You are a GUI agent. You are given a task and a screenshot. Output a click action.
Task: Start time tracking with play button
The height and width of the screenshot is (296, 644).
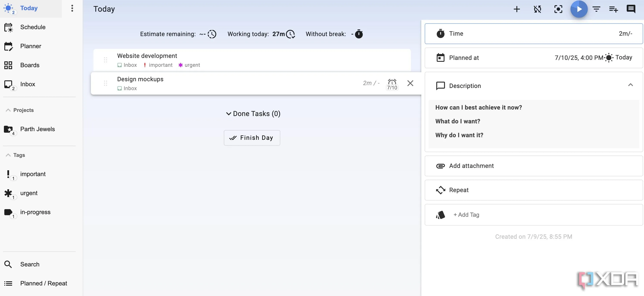pyautogui.click(x=579, y=9)
